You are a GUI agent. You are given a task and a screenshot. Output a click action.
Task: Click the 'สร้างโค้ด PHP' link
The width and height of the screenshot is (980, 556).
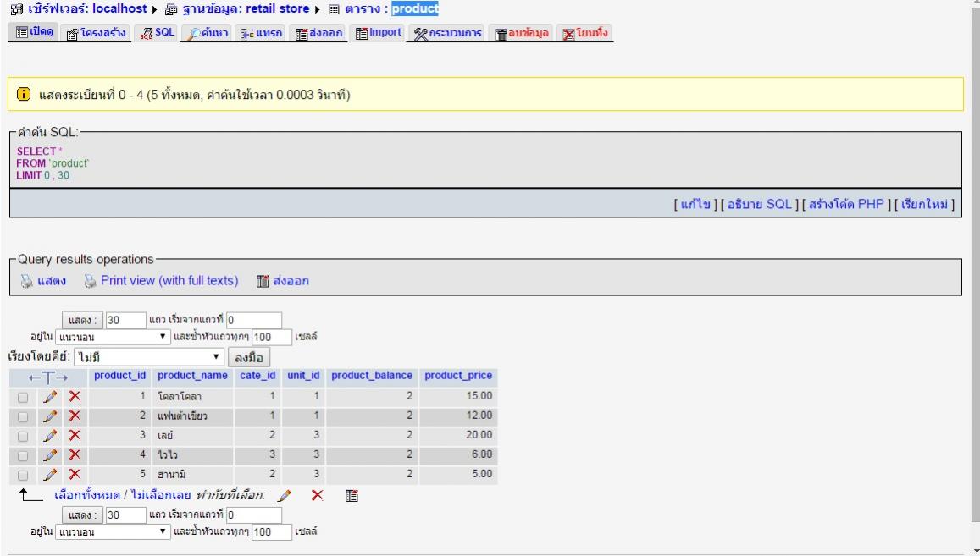[x=844, y=204]
